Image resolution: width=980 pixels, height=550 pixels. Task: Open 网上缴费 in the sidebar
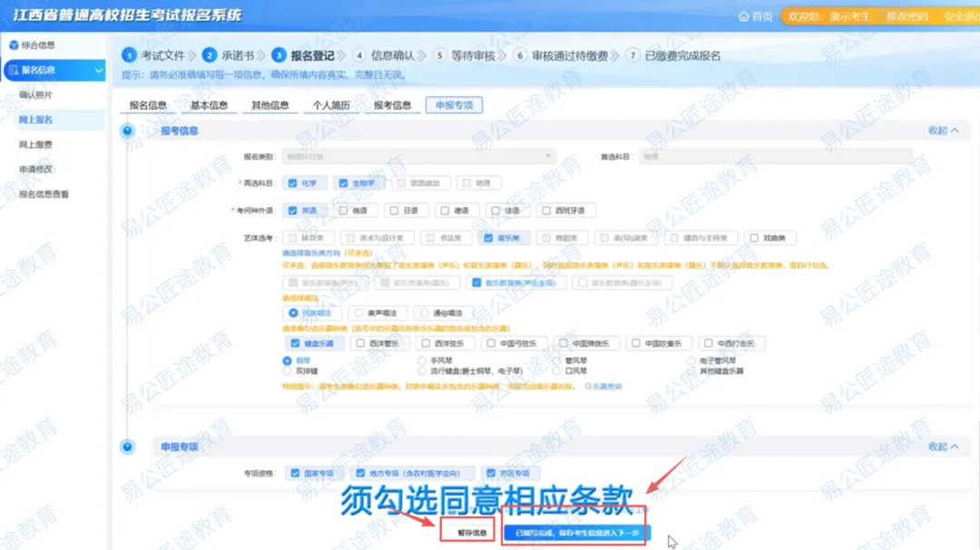[35, 144]
